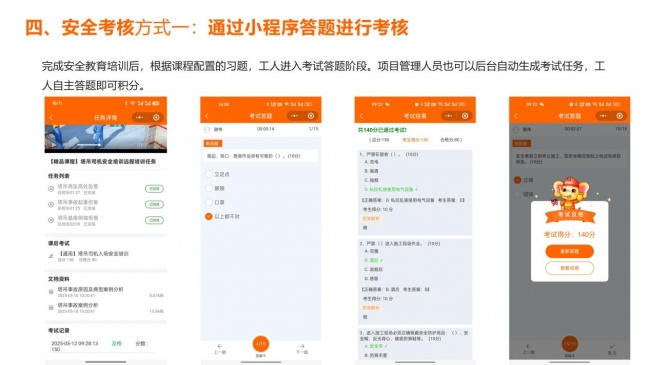Go back from the 任务详情 screen
The image size is (650, 365).
click(51, 117)
